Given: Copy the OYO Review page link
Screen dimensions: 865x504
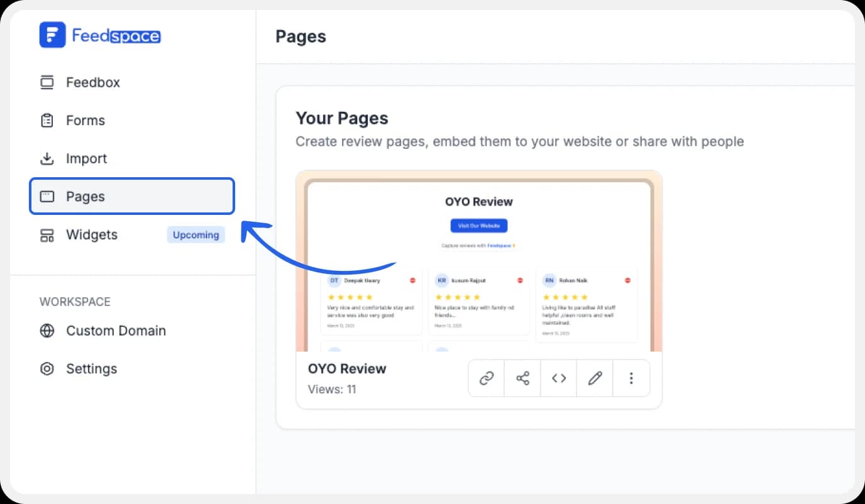Looking at the screenshot, I should [x=487, y=378].
